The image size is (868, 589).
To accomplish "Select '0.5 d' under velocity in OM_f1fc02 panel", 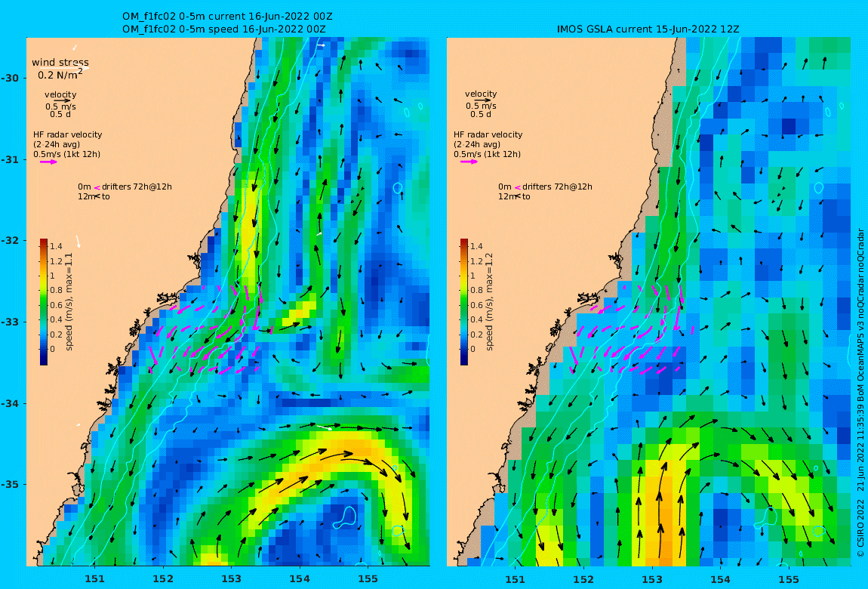I will pyautogui.click(x=60, y=114).
